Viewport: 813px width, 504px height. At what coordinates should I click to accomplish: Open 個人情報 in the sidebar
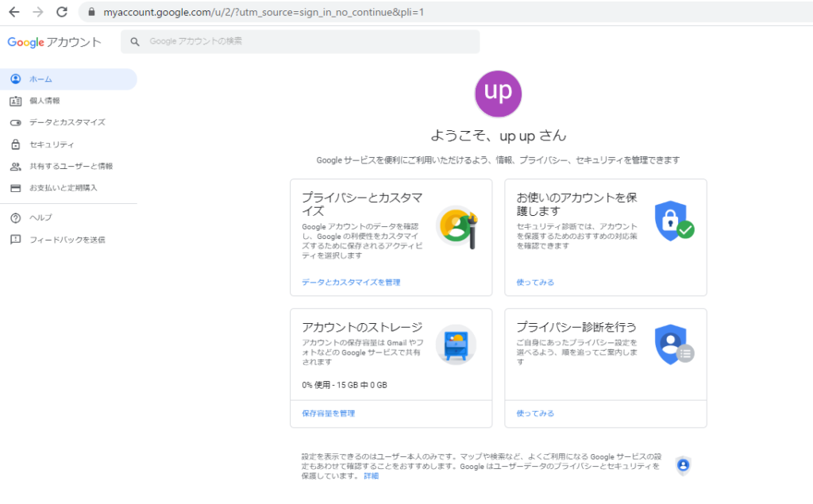pyautogui.click(x=68, y=101)
